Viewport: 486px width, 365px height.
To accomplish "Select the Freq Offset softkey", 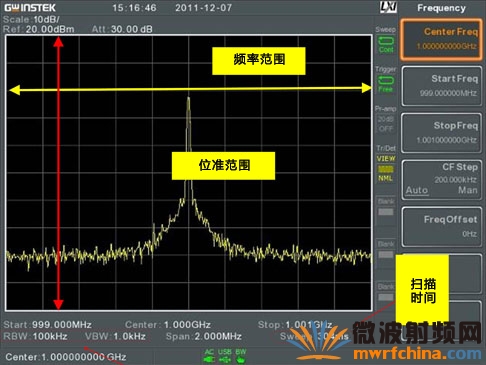I will (x=442, y=227).
